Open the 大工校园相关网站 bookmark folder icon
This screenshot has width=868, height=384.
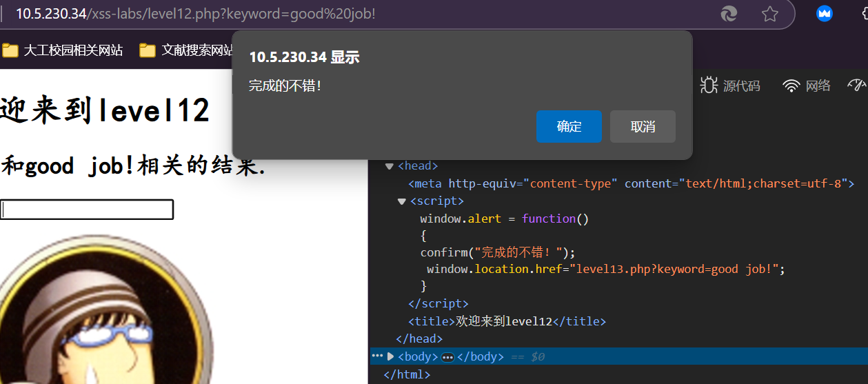click(x=10, y=50)
